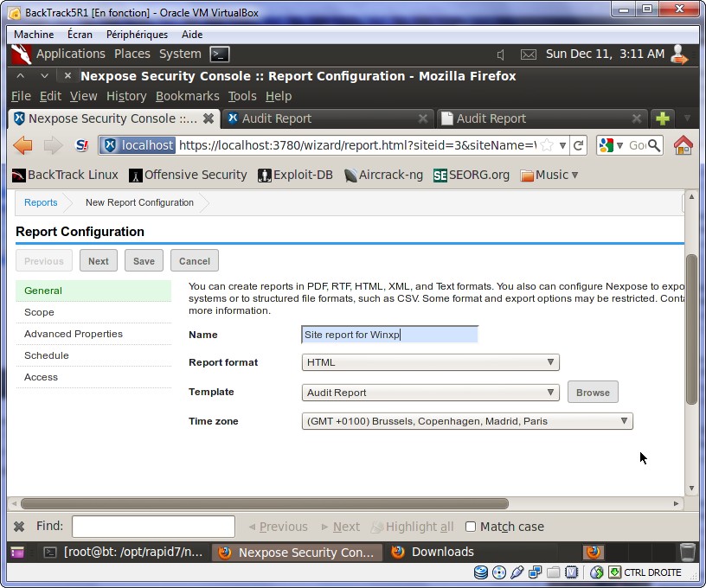Open the System menu
Screen dimensions: 706x588
(180, 54)
